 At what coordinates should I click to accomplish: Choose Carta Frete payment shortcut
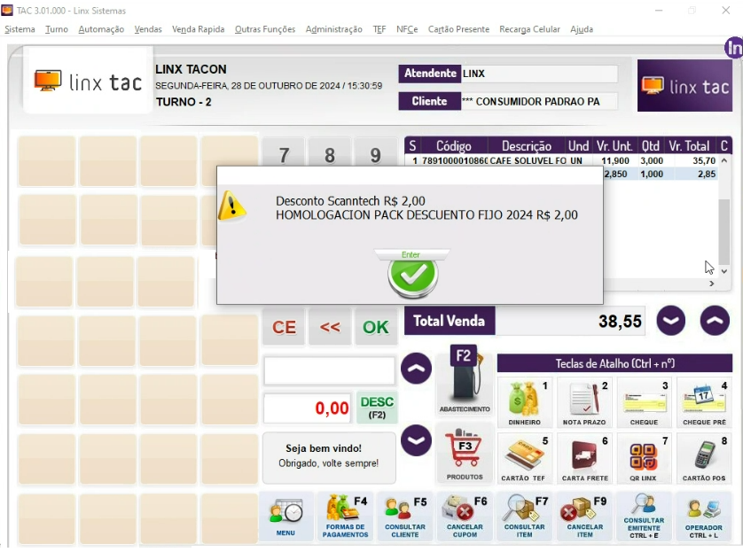click(583, 458)
